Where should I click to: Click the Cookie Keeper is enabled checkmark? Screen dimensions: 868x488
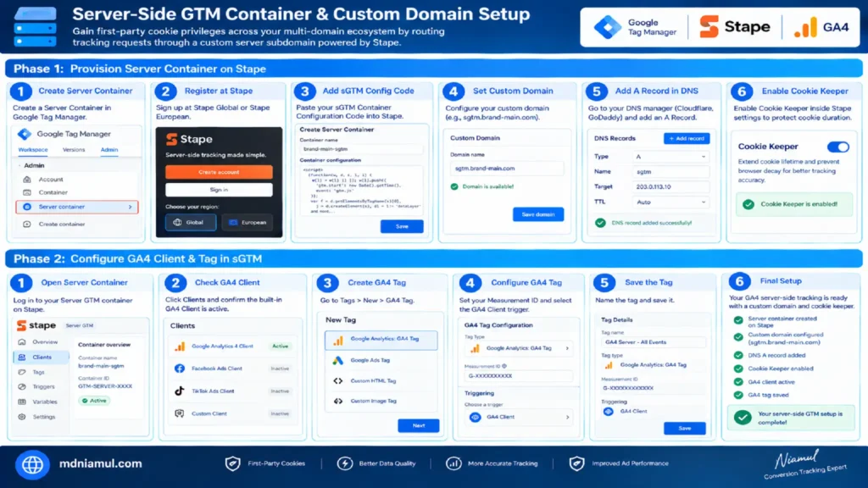(x=748, y=204)
